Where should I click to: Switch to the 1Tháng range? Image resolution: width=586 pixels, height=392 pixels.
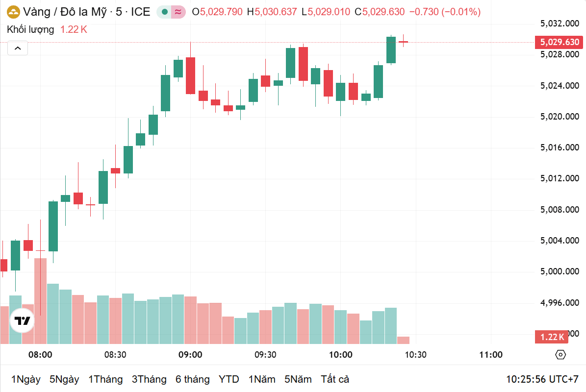[x=105, y=379]
